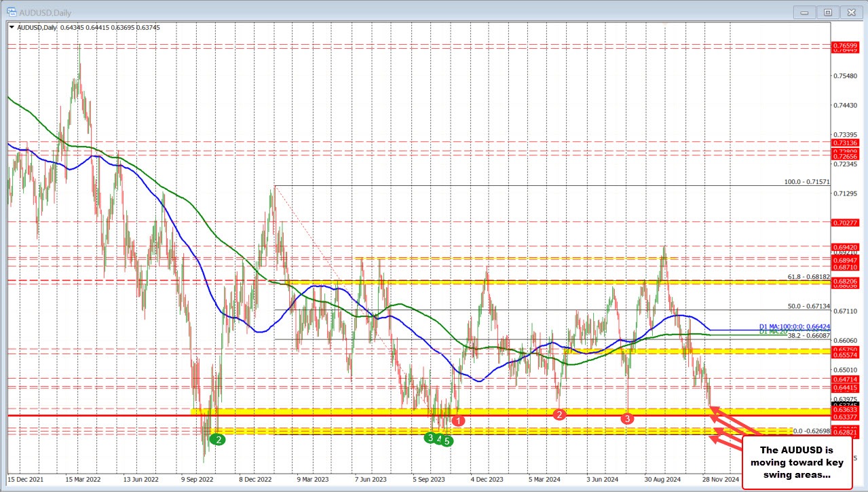Click the AUDUSD,Daily OHLC header text
The image size is (868, 492).
click(88, 26)
